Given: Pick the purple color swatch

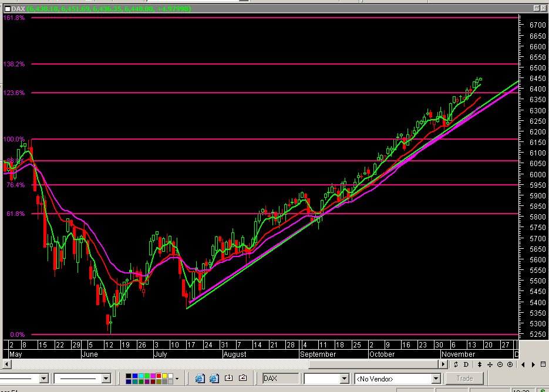Looking at the screenshot, I should coord(147,381).
